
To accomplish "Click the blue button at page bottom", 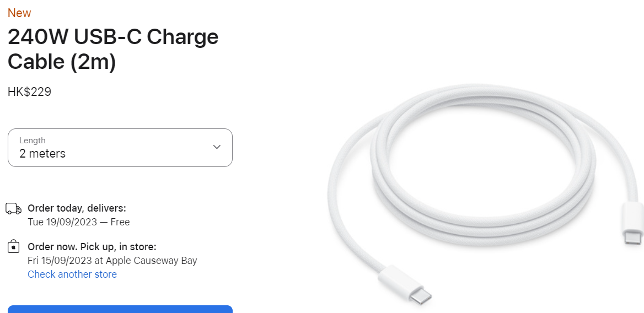I will (x=120, y=309).
